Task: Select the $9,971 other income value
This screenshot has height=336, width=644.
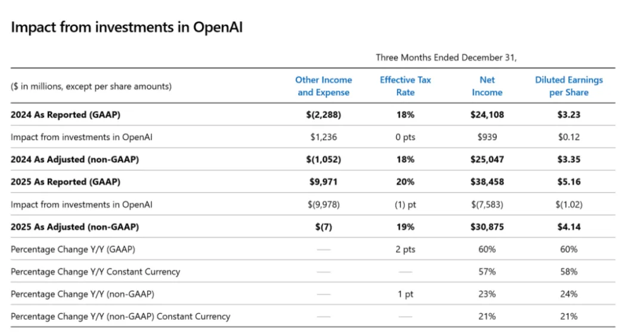Action: click(324, 182)
